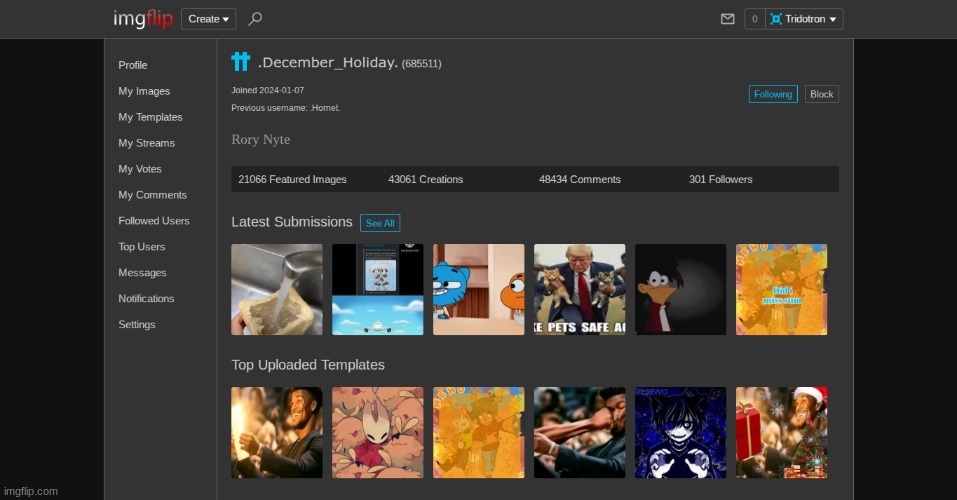This screenshot has height=500, width=957.
Task: Open the mail envelope icon
Action: pyautogui.click(x=728, y=19)
